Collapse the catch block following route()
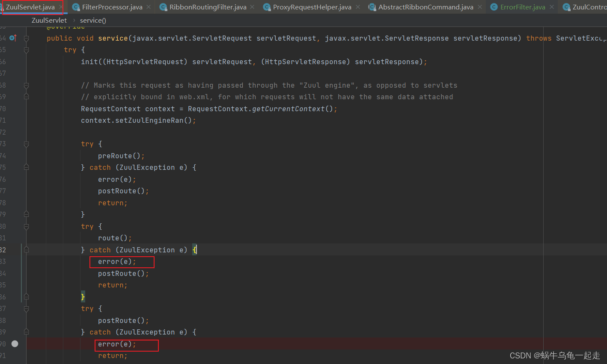The image size is (607, 364). coord(27,250)
